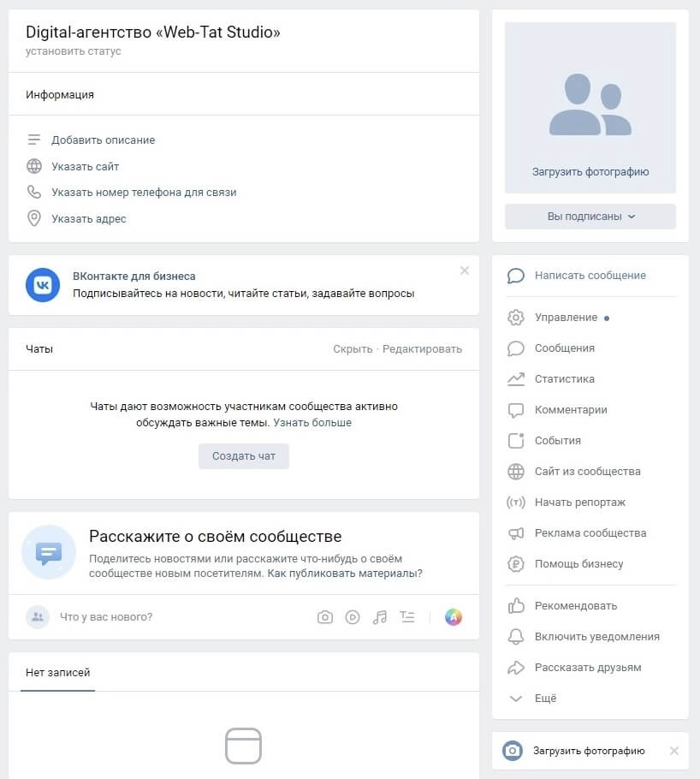This screenshot has width=700, height=779.
Task: Click the ВКонтакте для бизнеса title
Action: 134,277
